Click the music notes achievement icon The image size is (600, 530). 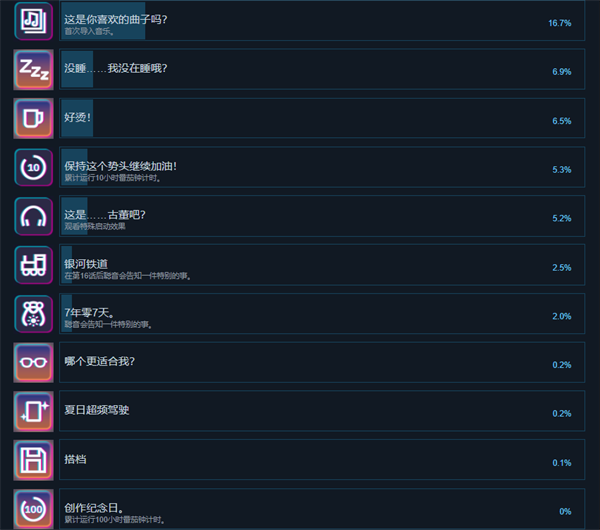pyautogui.click(x=33, y=21)
